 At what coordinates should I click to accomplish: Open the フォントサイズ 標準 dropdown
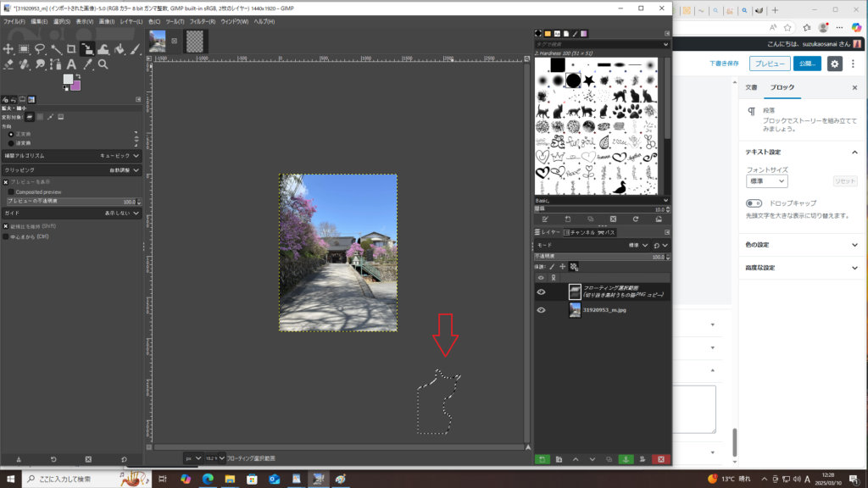[x=767, y=181]
